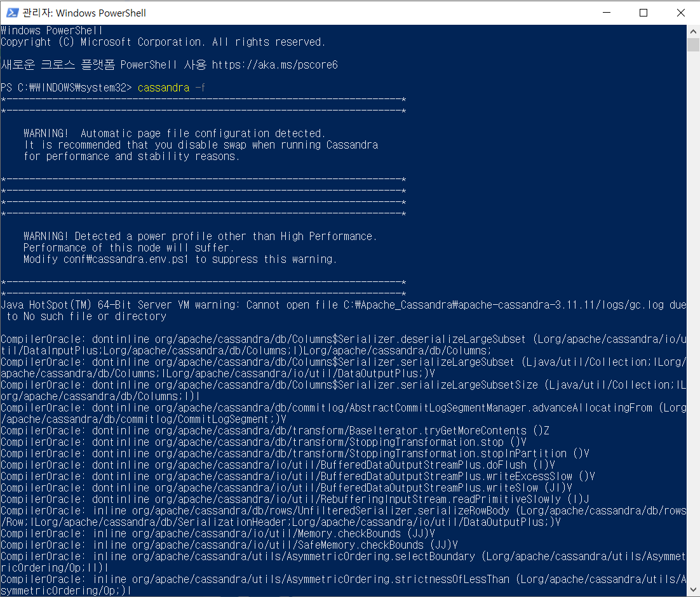
Task: Click 'Modify conf\cassandra.env.ps1' line
Action: pyautogui.click(x=180, y=259)
